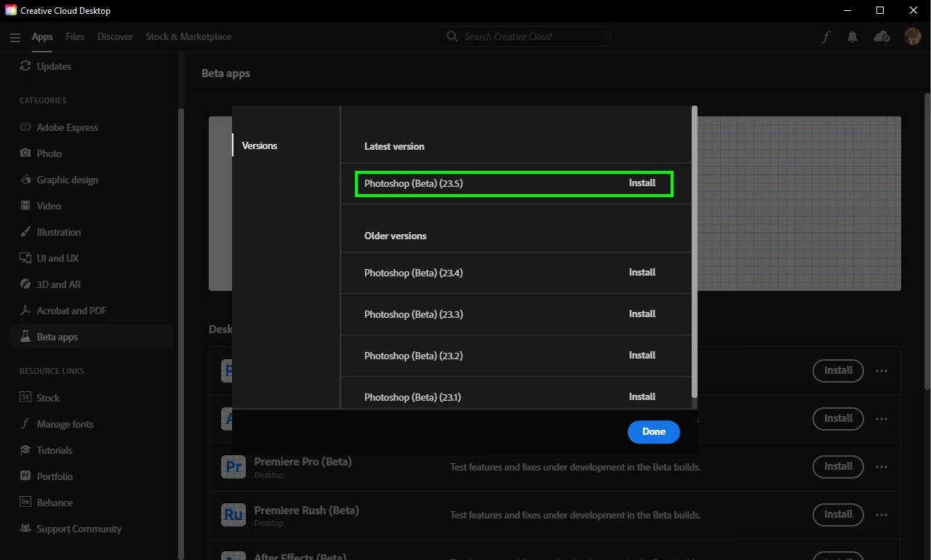Open the Manage fonts icon
The height and width of the screenshot is (560, 931).
click(25, 424)
